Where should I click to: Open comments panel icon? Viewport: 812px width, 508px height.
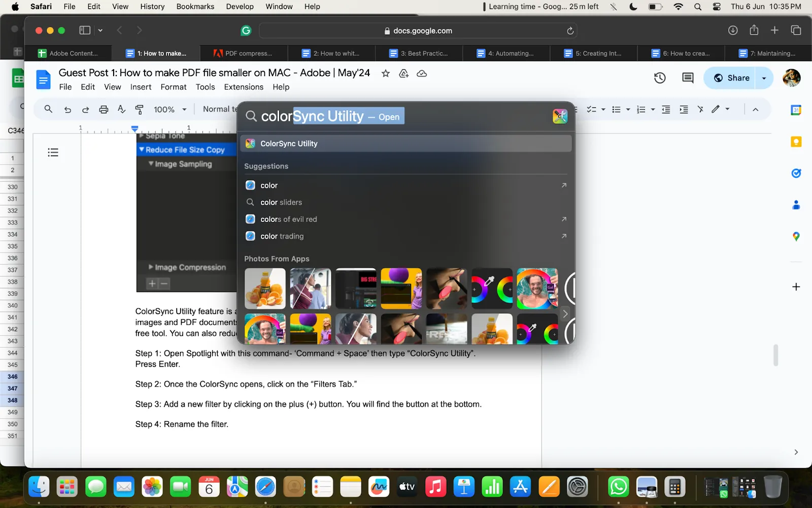point(688,78)
